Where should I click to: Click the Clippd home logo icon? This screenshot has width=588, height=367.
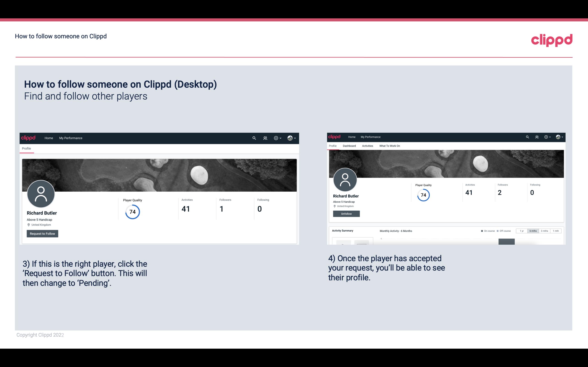click(28, 138)
